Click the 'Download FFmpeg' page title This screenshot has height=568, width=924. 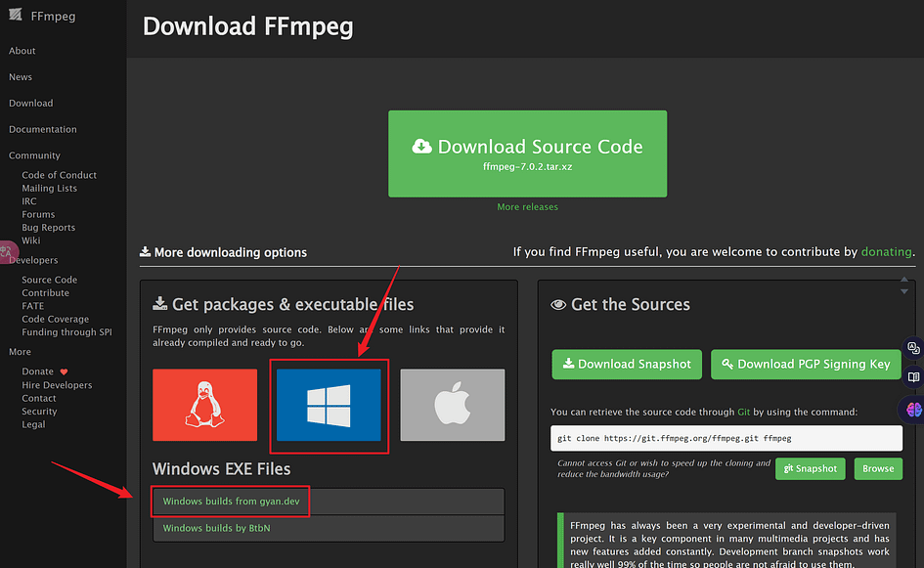coord(248,26)
